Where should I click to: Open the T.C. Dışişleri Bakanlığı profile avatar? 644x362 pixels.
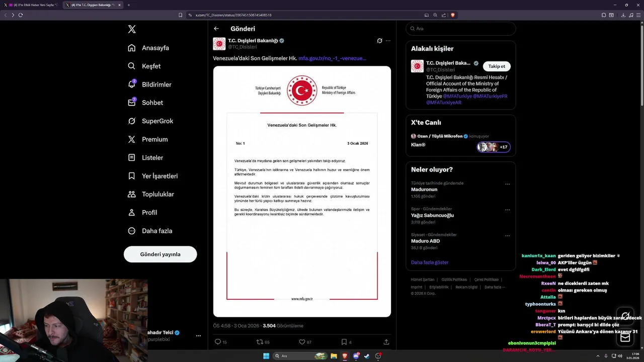[219, 44]
